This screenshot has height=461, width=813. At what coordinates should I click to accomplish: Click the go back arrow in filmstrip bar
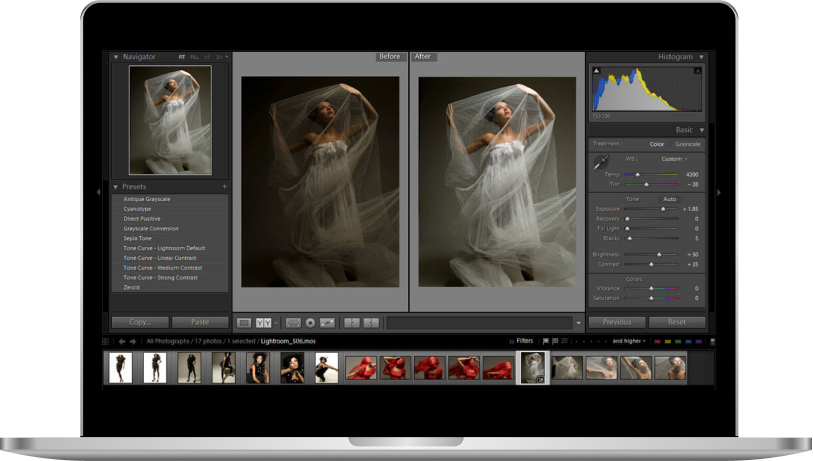pyautogui.click(x=122, y=341)
